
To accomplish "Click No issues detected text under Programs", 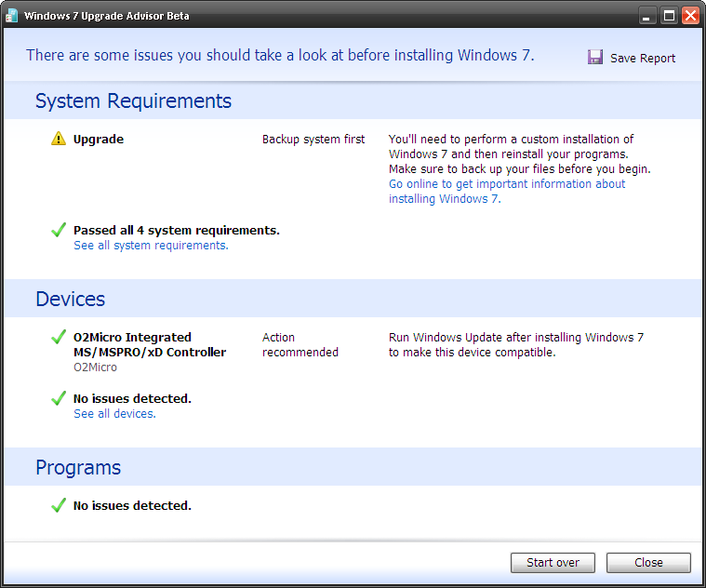I will click(x=132, y=506).
